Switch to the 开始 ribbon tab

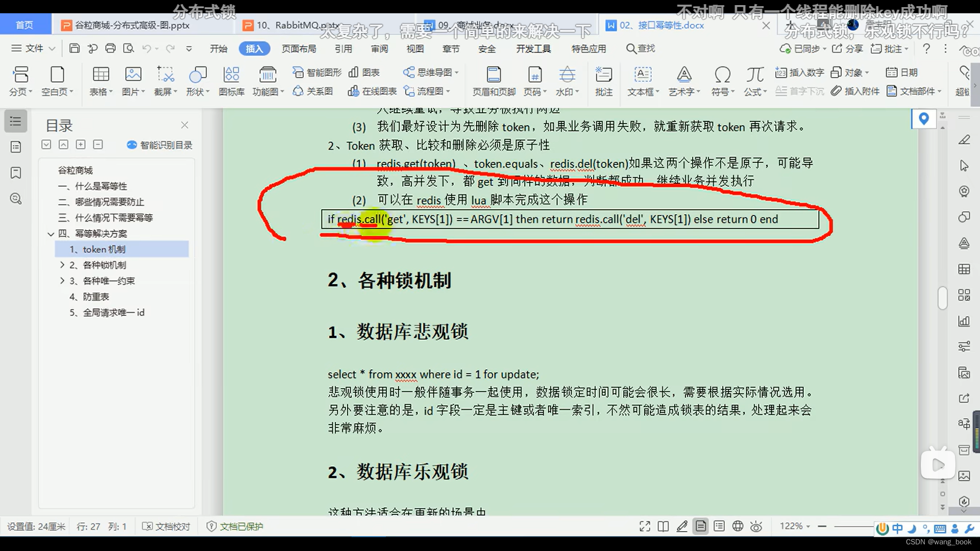tap(219, 48)
